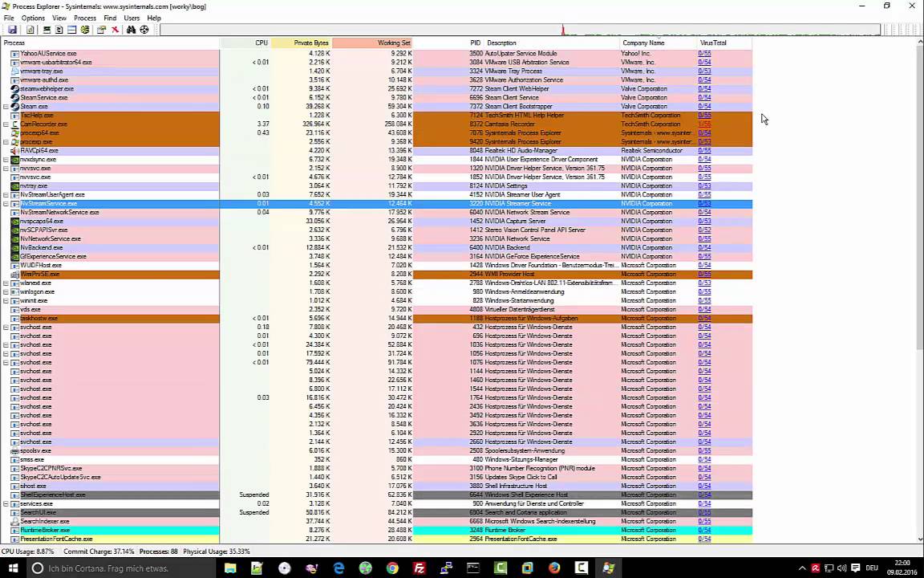Image resolution: width=924 pixels, height=578 pixels.
Task: Collapse the NvStreamService.exe tree node
Action: pyautogui.click(x=6, y=203)
